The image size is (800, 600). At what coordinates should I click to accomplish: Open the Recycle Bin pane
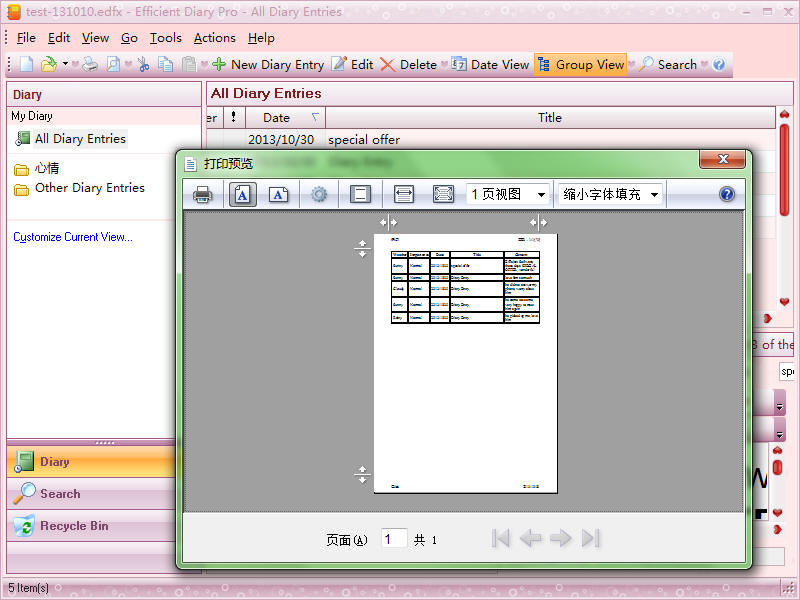[73, 526]
